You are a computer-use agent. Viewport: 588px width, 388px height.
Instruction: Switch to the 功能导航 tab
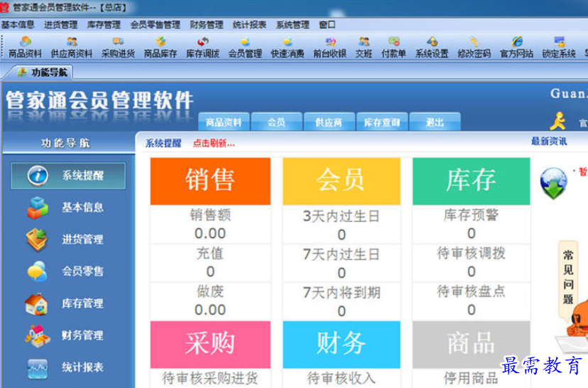43,72
